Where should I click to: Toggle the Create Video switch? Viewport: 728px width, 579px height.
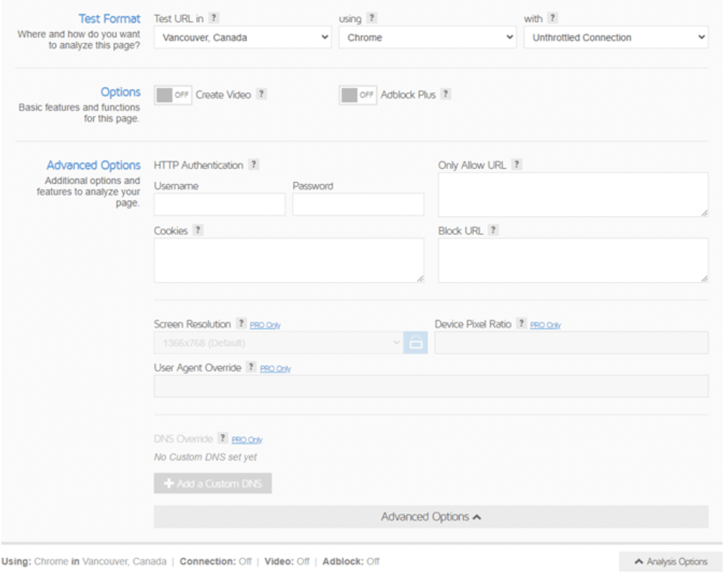pos(173,95)
